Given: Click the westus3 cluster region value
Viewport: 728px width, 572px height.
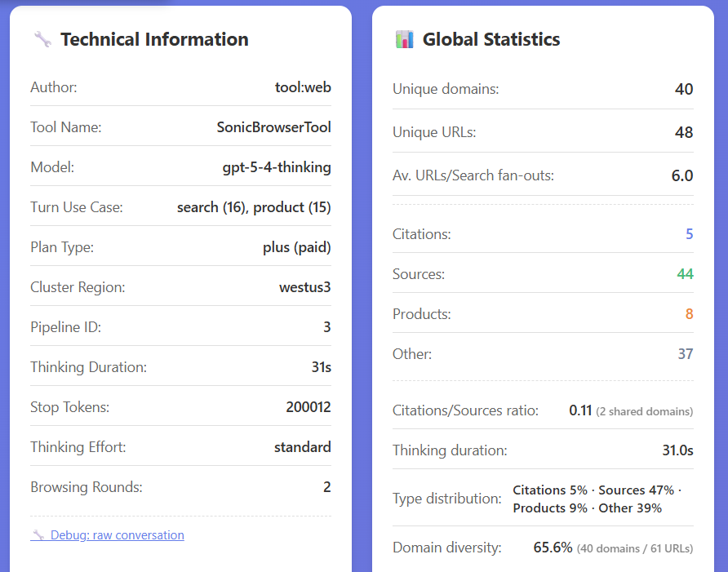Looking at the screenshot, I should pyautogui.click(x=304, y=287).
